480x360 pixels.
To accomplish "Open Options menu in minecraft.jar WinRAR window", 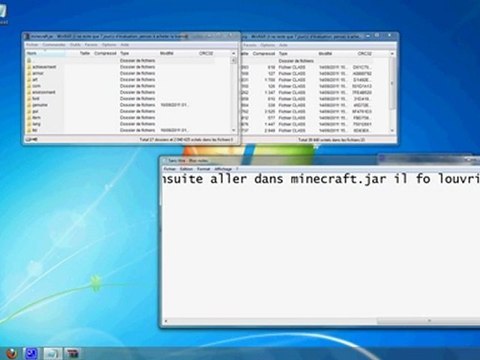I will 109,45.
